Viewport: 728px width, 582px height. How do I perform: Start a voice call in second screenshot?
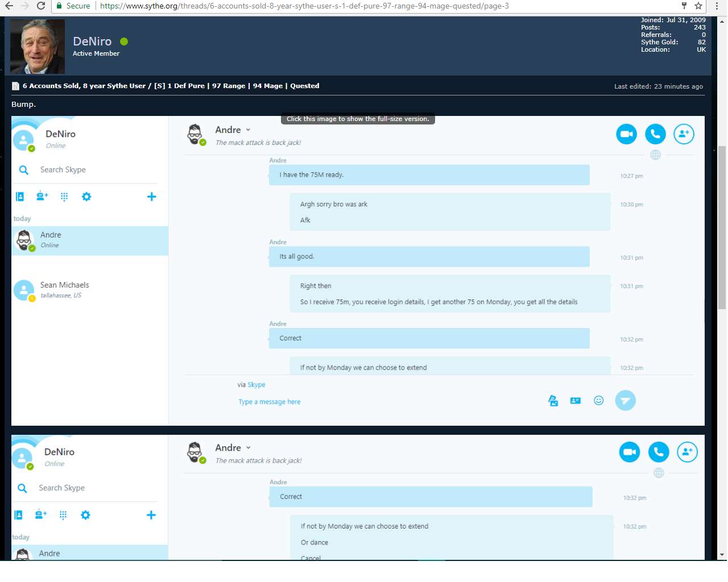click(659, 452)
